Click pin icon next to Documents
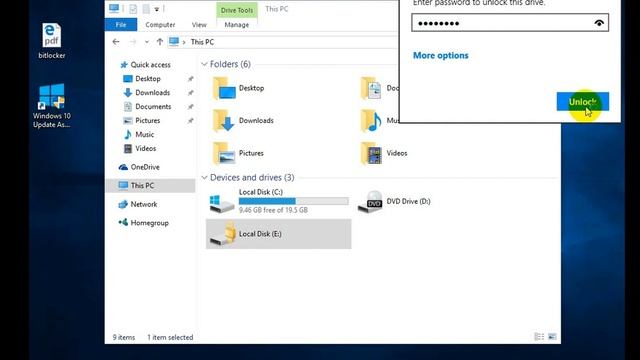The width and height of the screenshot is (640, 360). [x=190, y=107]
